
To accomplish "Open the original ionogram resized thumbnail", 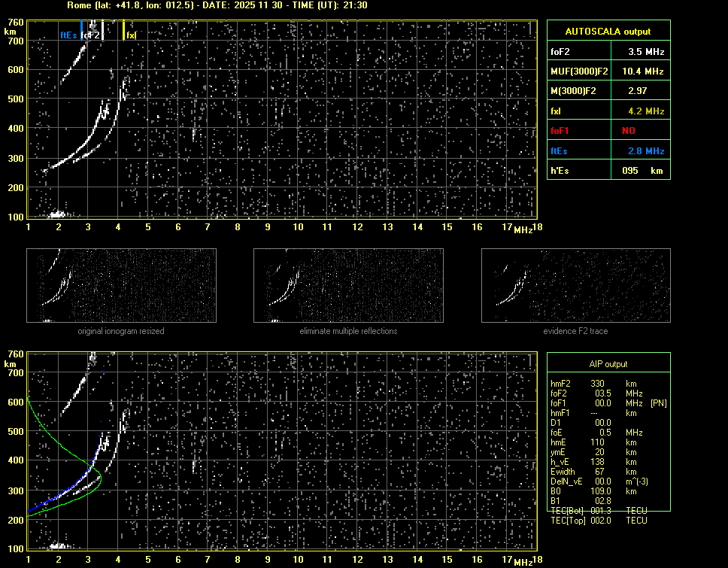I will click(x=121, y=286).
